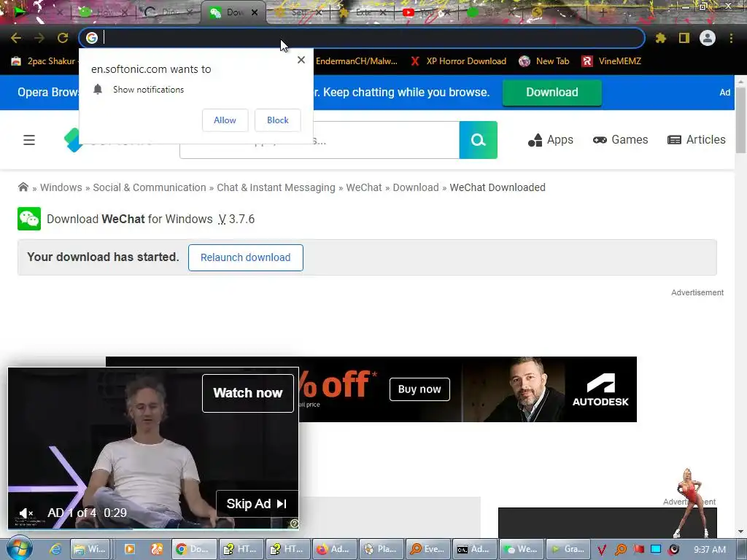Image resolution: width=747 pixels, height=560 pixels.
Task: Open WeChat breadcrumb link
Action: point(364,187)
